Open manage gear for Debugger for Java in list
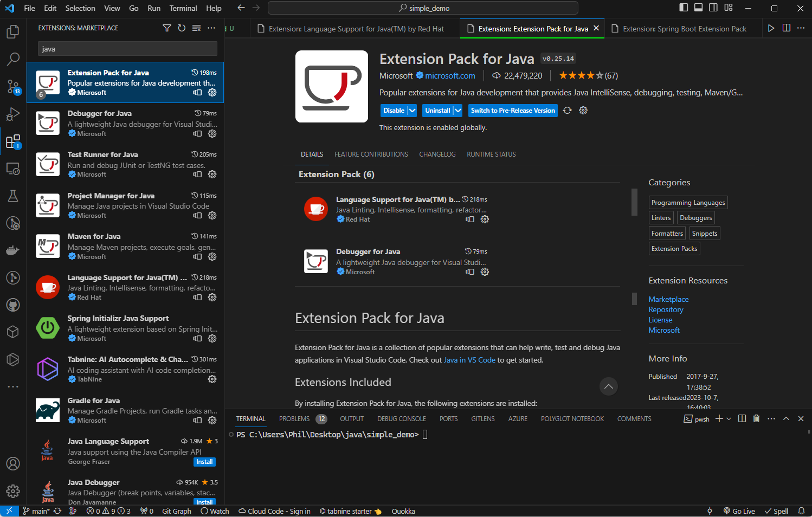This screenshot has height=517, width=812. pos(212,133)
